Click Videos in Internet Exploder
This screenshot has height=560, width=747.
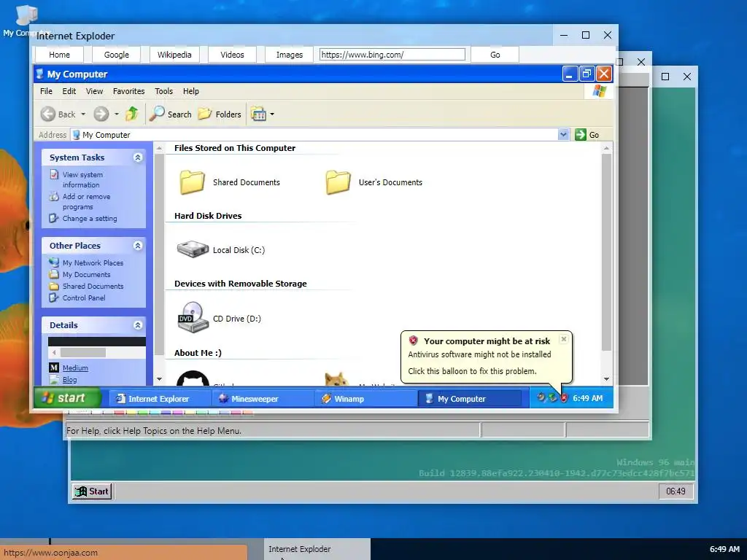tap(232, 55)
